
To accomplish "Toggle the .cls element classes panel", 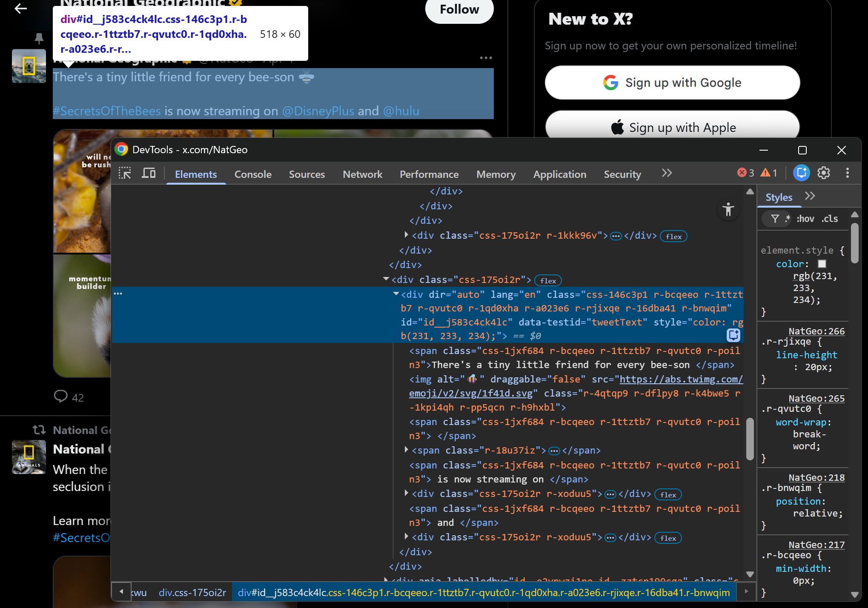I will pos(830,219).
